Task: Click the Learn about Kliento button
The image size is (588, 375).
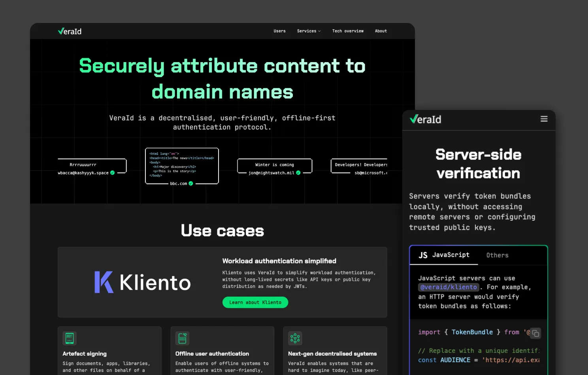Action: coord(255,302)
